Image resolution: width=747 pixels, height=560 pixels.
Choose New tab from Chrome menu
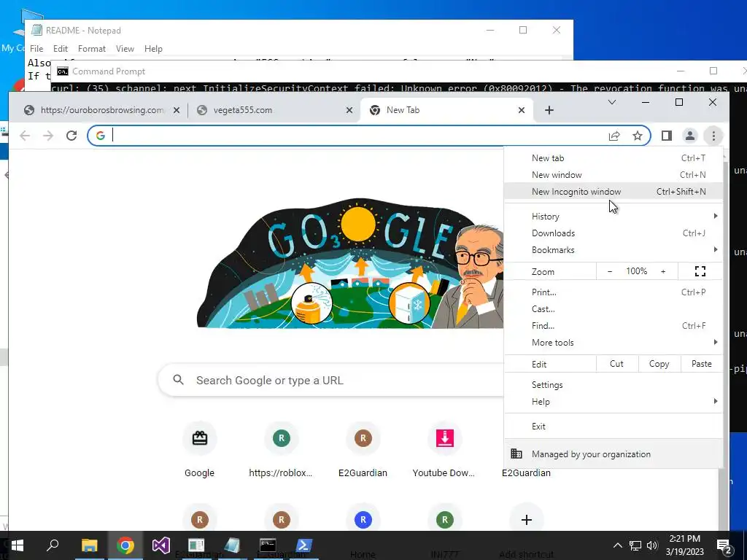[614, 158]
